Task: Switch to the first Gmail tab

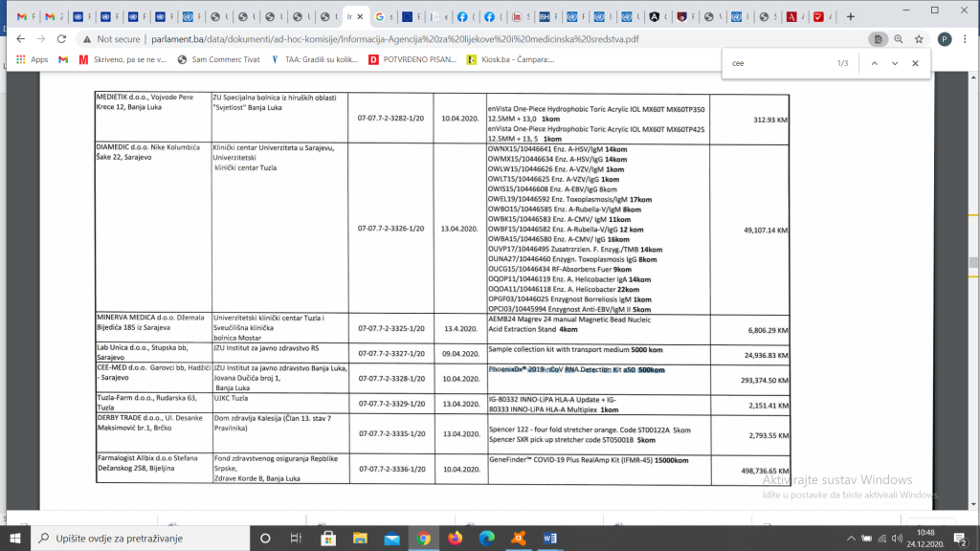Action: click(26, 17)
